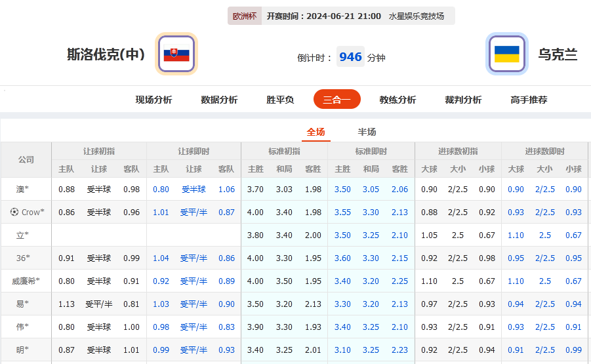This screenshot has height=364, width=591.
Task: Switch to the 胜平负 tab
Action: tap(280, 100)
